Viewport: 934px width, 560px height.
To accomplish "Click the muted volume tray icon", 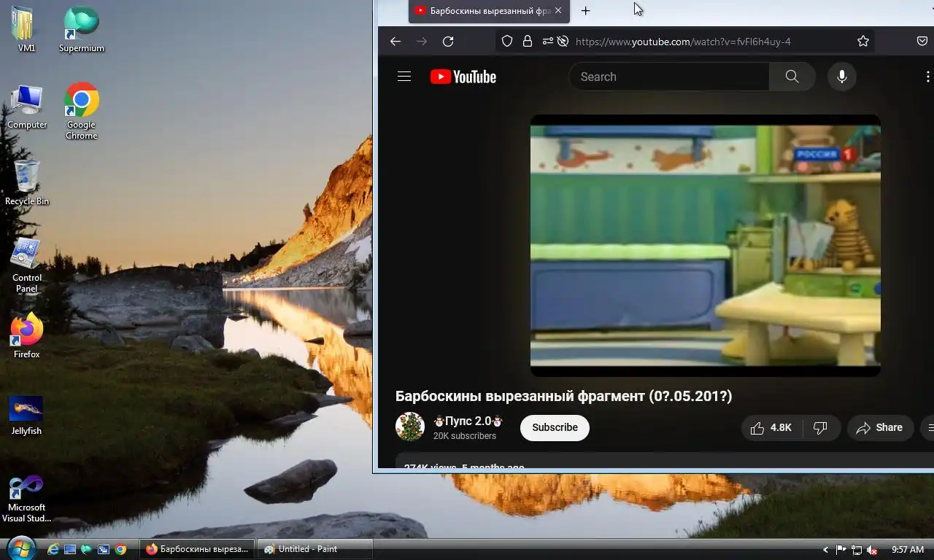I will coord(873,550).
